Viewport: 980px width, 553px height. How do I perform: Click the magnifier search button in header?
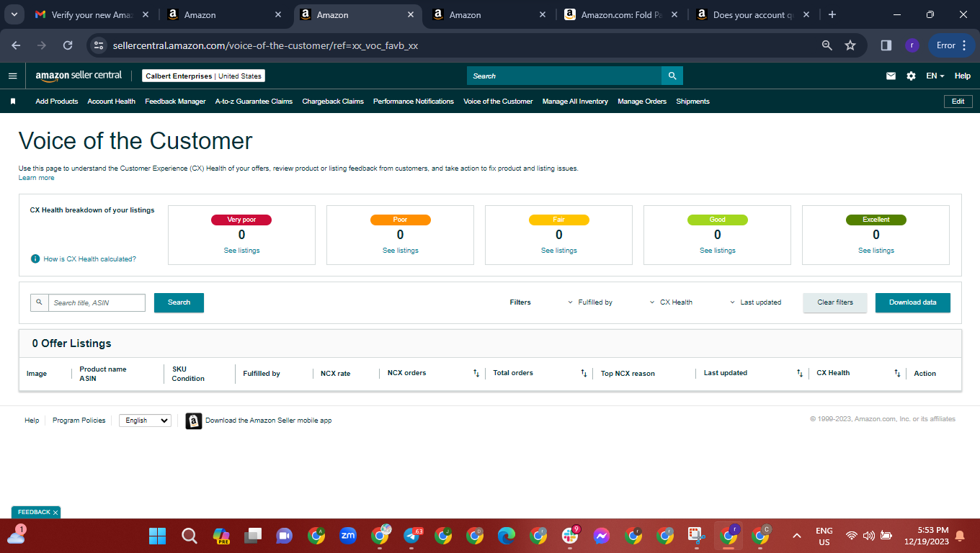pyautogui.click(x=672, y=76)
